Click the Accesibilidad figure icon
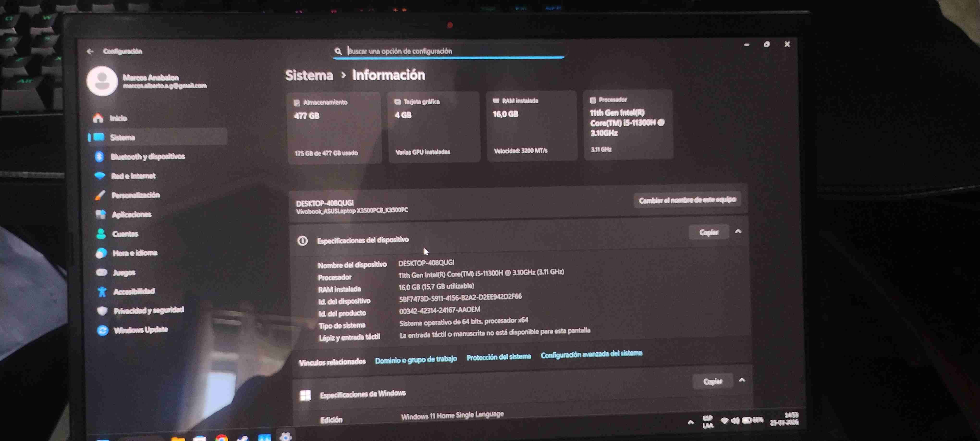The image size is (980, 441). click(x=102, y=291)
